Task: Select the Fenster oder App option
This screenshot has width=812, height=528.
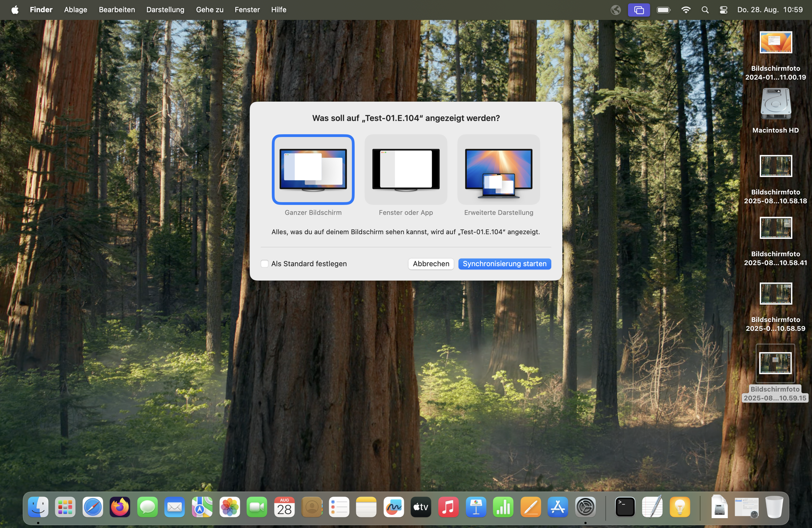Action: point(406,170)
